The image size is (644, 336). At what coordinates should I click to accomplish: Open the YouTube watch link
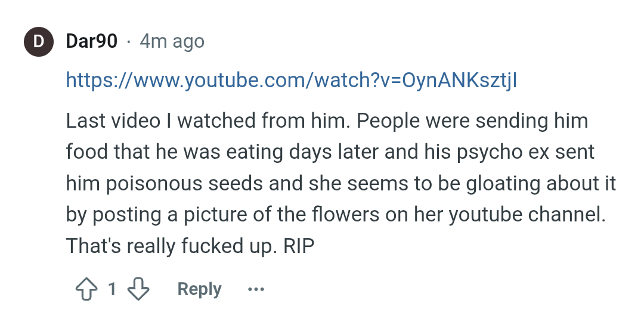[x=292, y=80]
